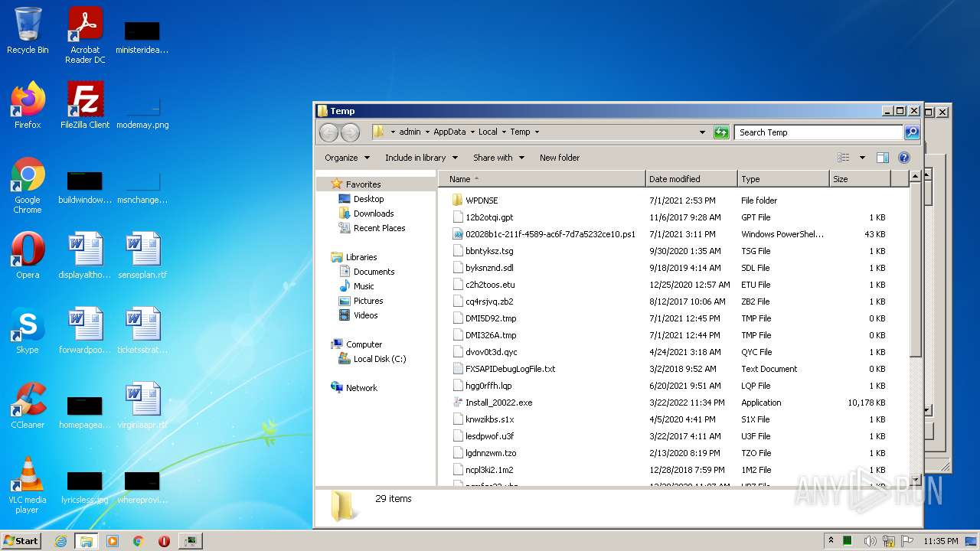980x551 pixels.
Task: Sort by the Size column header
Action: 861,179
